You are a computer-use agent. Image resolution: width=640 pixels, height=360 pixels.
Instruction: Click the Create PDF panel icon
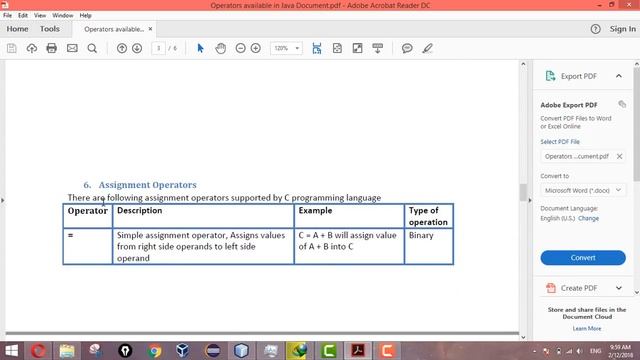(551, 288)
